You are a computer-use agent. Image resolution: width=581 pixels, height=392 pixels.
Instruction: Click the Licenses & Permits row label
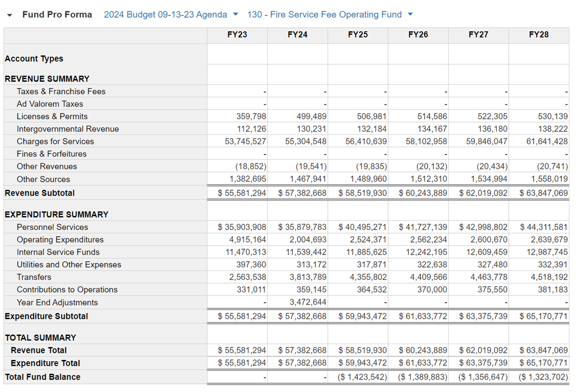[x=52, y=116]
